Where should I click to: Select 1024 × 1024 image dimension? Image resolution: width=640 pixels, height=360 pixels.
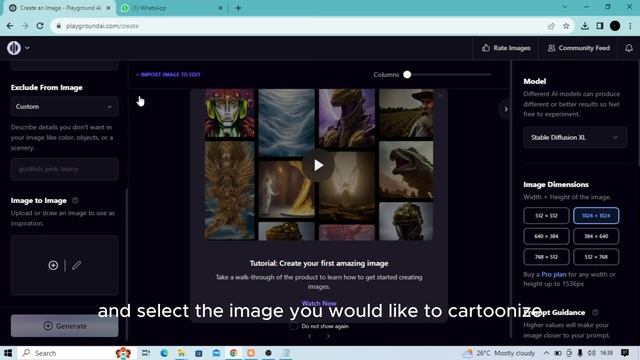(x=596, y=216)
